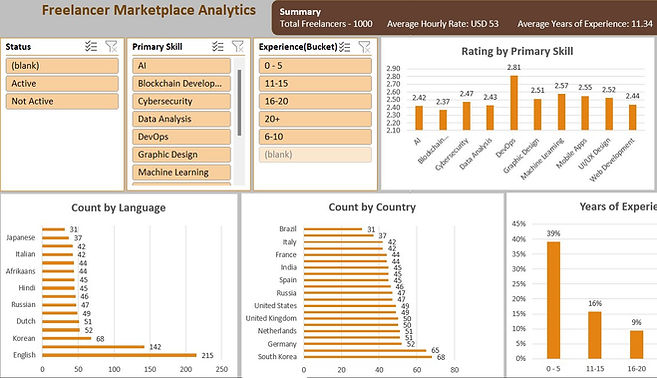This screenshot has height=378, width=657.
Task: Click the DevOps bar showing 2.81 rating
Action: [x=514, y=103]
